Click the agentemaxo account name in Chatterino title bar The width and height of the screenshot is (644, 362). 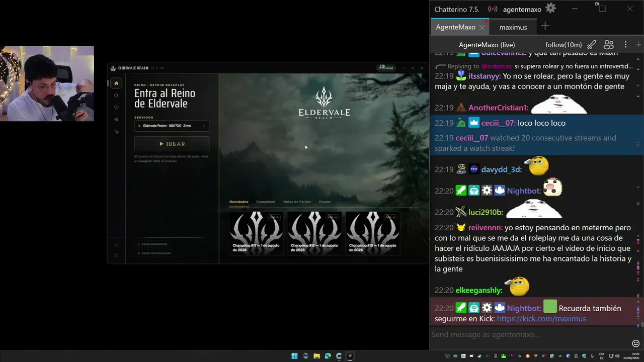[522, 9]
